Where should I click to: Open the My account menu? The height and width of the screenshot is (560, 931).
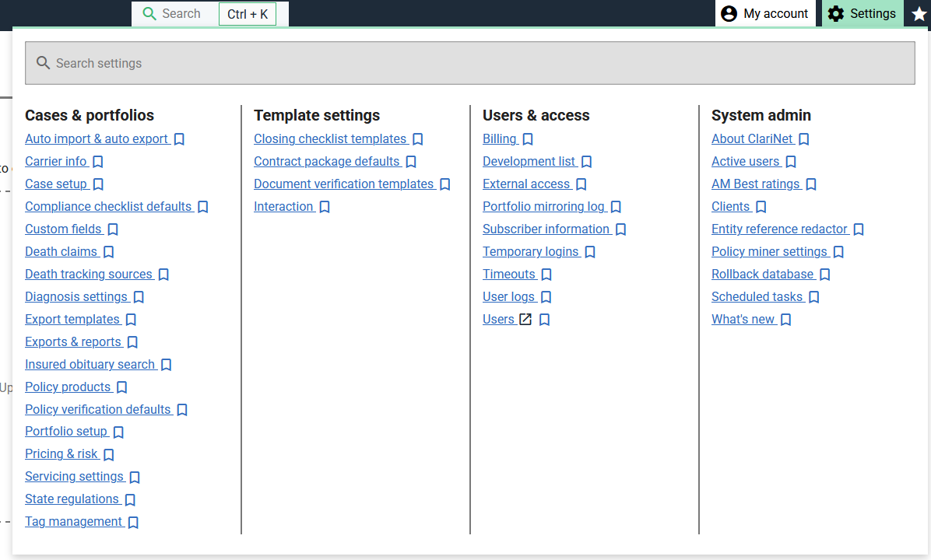coord(764,14)
